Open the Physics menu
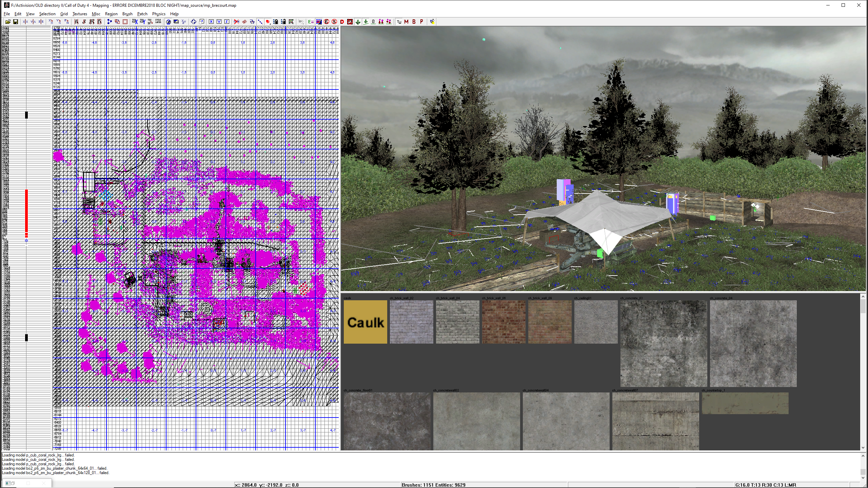The image size is (868, 488). click(159, 14)
